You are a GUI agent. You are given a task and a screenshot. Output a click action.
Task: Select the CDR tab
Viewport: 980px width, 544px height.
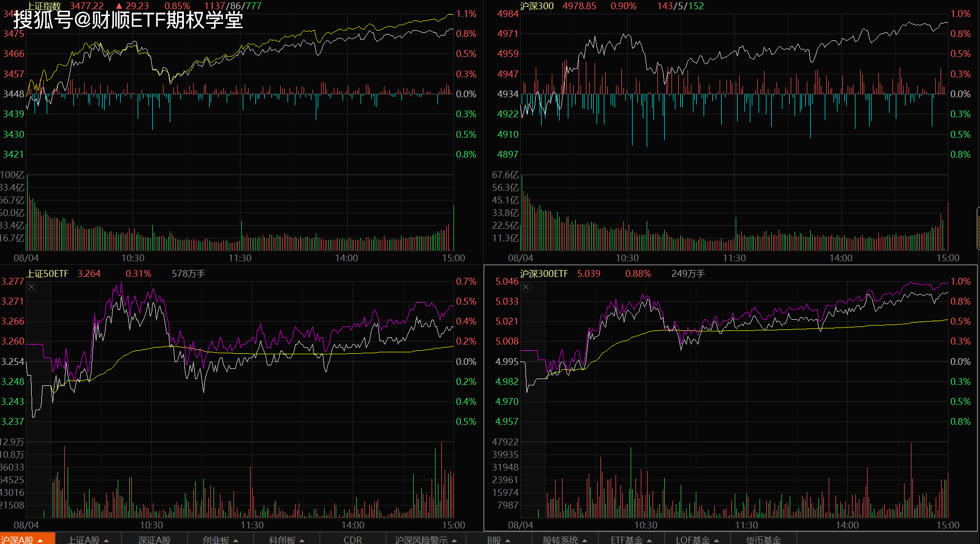[352, 540]
